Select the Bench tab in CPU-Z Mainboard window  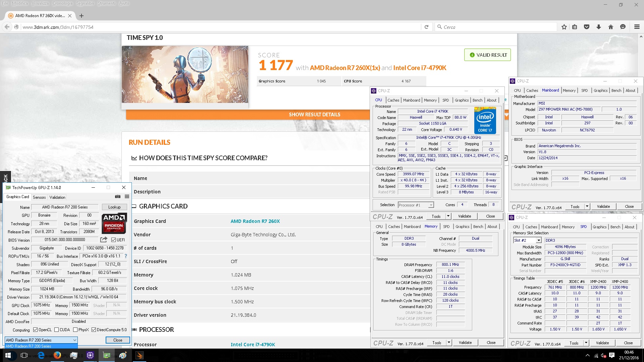pyautogui.click(x=616, y=90)
